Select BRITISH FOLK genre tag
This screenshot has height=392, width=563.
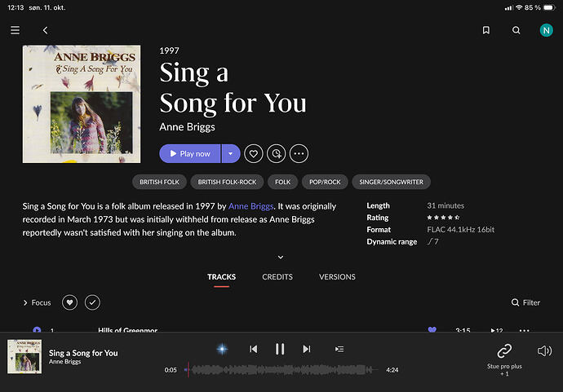coord(159,182)
